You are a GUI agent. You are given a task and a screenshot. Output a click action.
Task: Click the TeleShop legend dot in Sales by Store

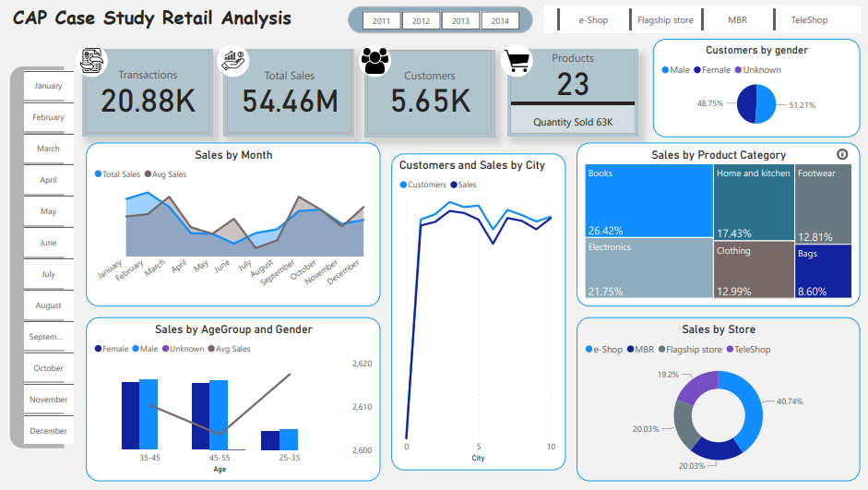(x=730, y=350)
